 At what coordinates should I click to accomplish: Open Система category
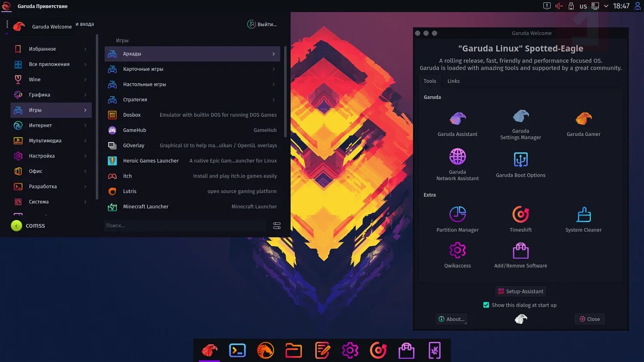pyautogui.click(x=51, y=202)
